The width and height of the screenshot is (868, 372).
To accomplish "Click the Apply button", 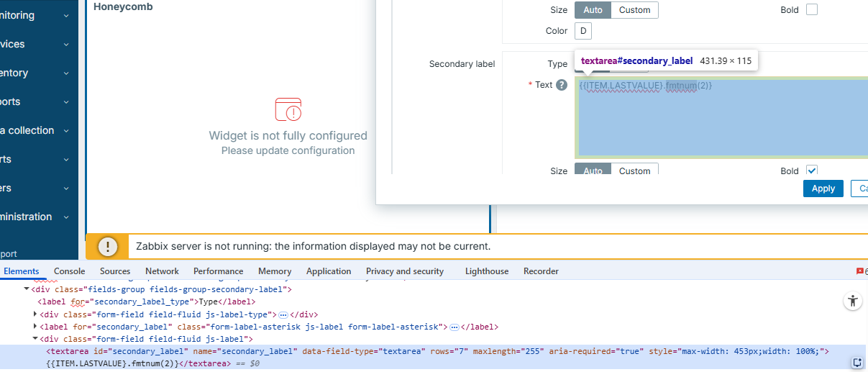I will coord(823,189).
